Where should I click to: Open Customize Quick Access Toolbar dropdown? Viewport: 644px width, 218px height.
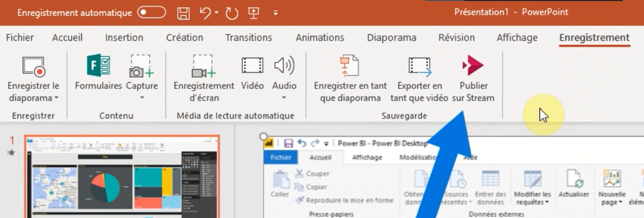tap(276, 13)
